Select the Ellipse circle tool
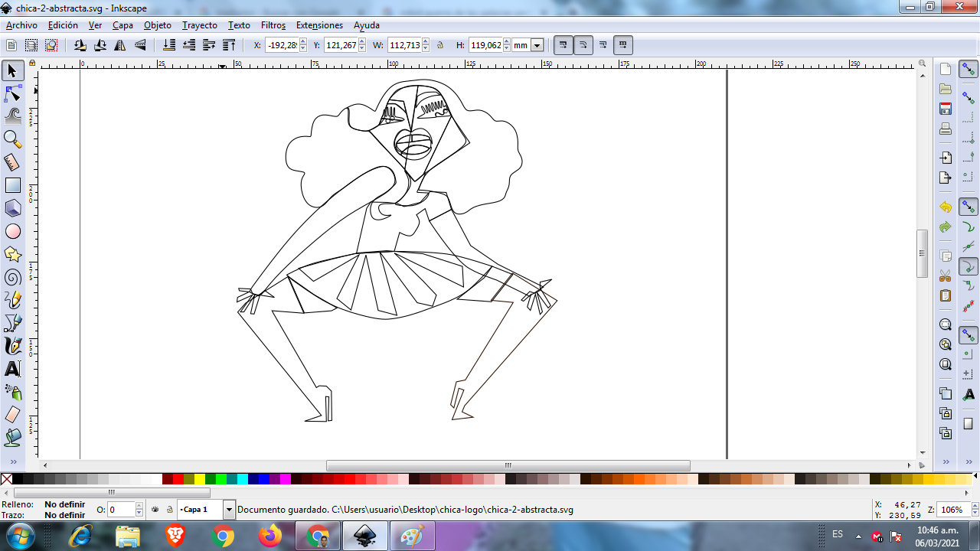The width and height of the screenshot is (980, 551). click(12, 231)
